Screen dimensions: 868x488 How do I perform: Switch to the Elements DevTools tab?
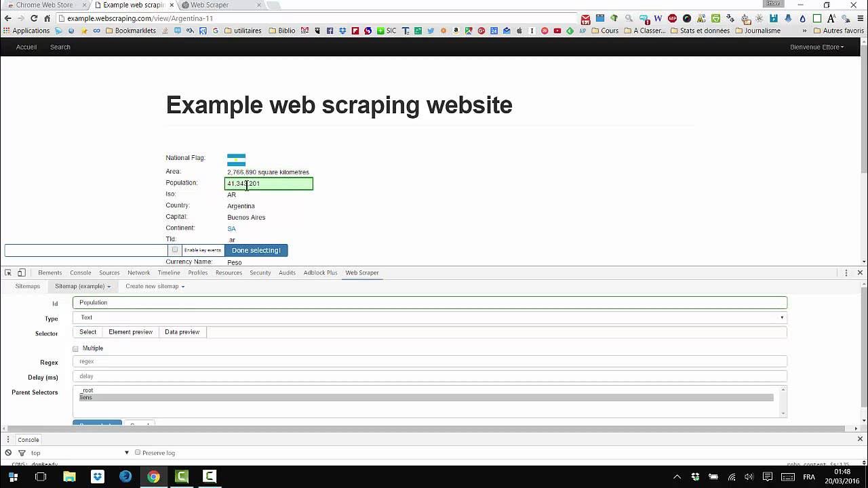pyautogui.click(x=50, y=272)
